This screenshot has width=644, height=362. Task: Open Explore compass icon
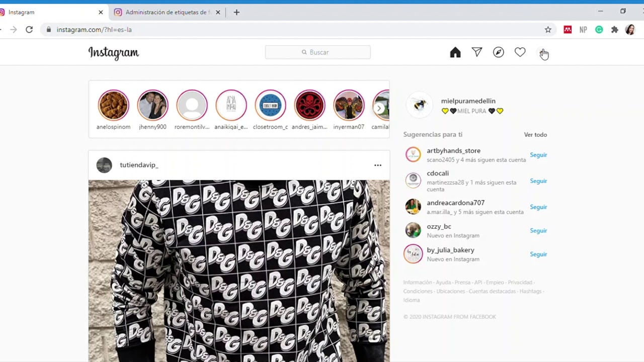499,52
